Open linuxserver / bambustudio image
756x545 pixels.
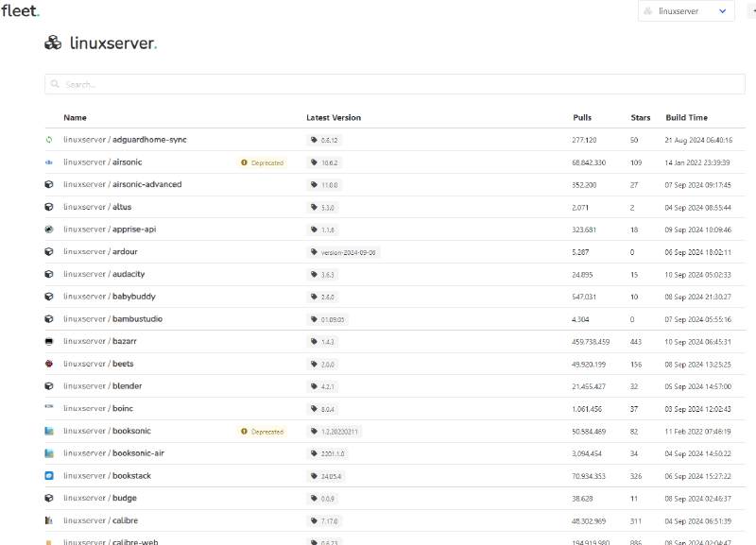pyautogui.click(x=112, y=319)
